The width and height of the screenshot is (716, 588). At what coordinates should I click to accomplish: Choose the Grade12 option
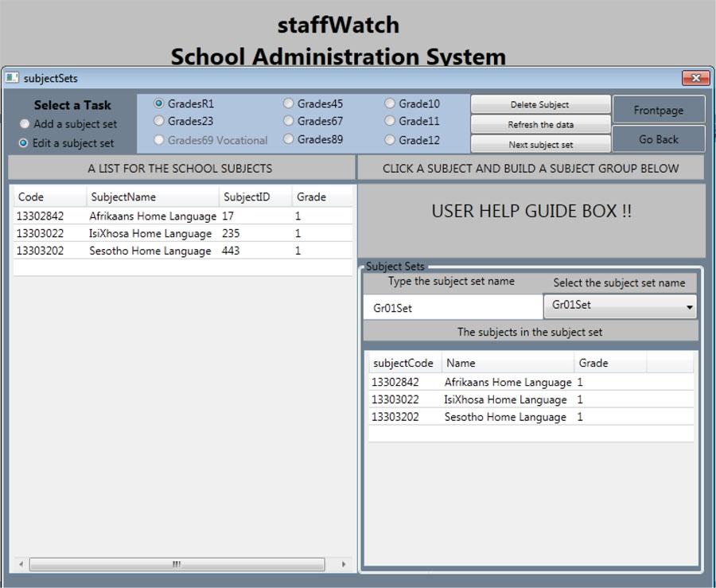point(389,139)
